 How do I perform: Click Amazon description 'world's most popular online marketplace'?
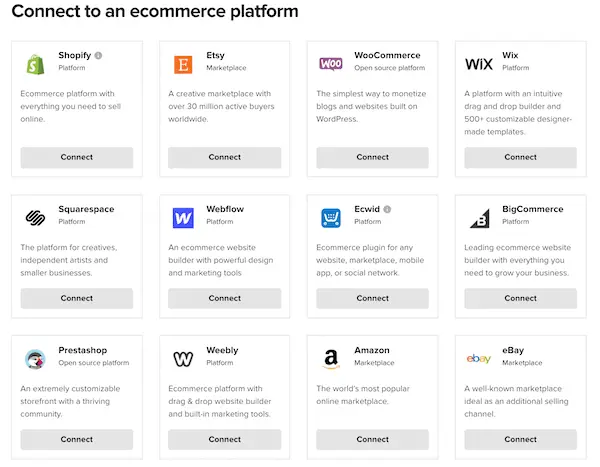363,395
